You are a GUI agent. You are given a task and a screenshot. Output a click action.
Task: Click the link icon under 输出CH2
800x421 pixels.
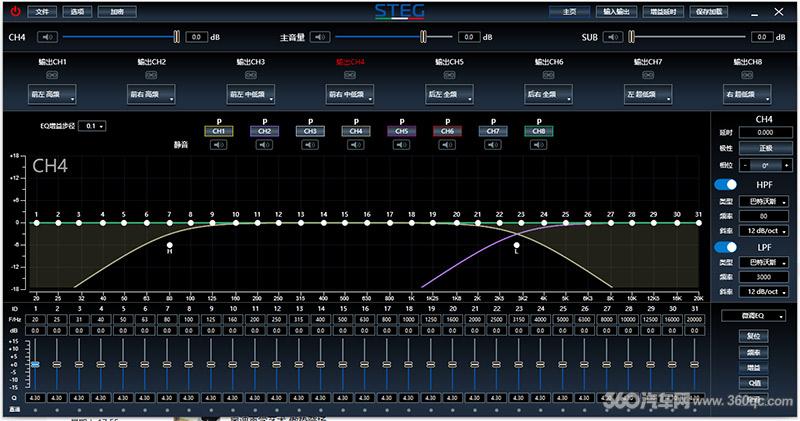pos(151,75)
